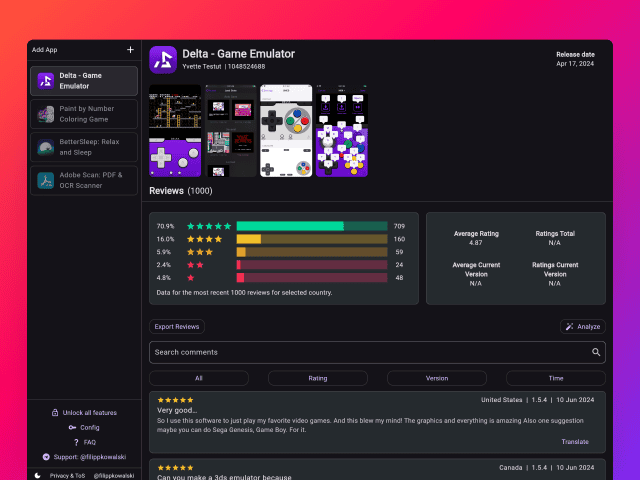The image size is (640, 480).
Task: Toggle dark mode with the moon icon
Action: pyautogui.click(x=38, y=475)
